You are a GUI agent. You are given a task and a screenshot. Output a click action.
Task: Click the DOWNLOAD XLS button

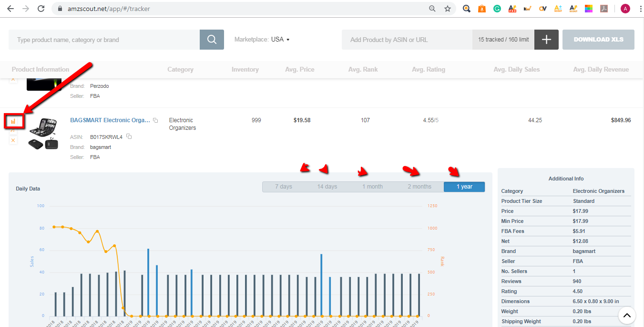coord(598,40)
